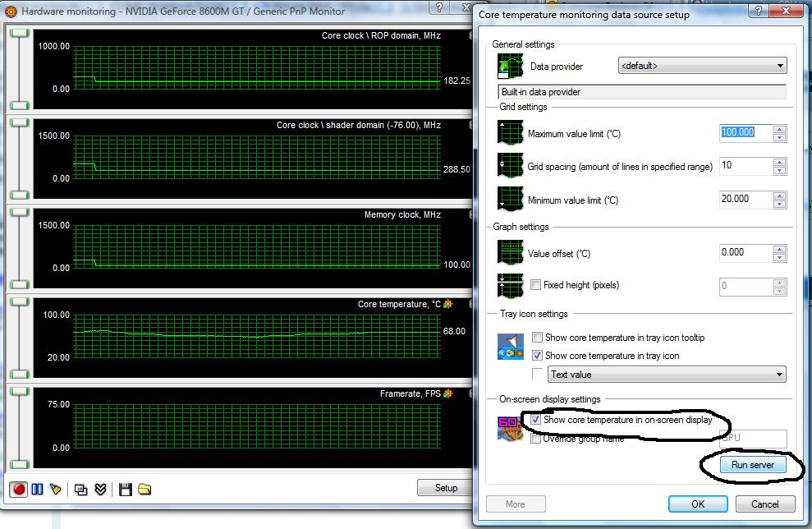Click the orange gear next to Framerate, FPS title
This screenshot has width=812, height=529.
coord(448,393)
